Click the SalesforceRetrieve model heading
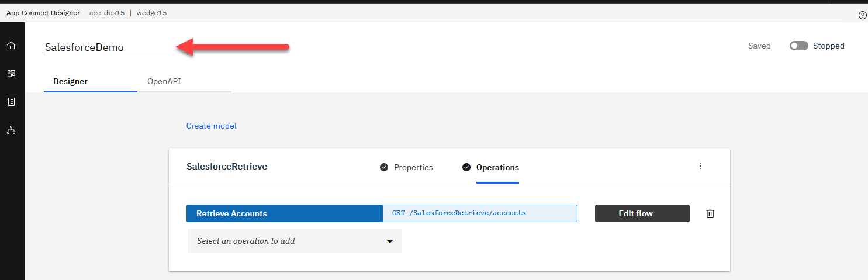868x280 pixels. [227, 166]
